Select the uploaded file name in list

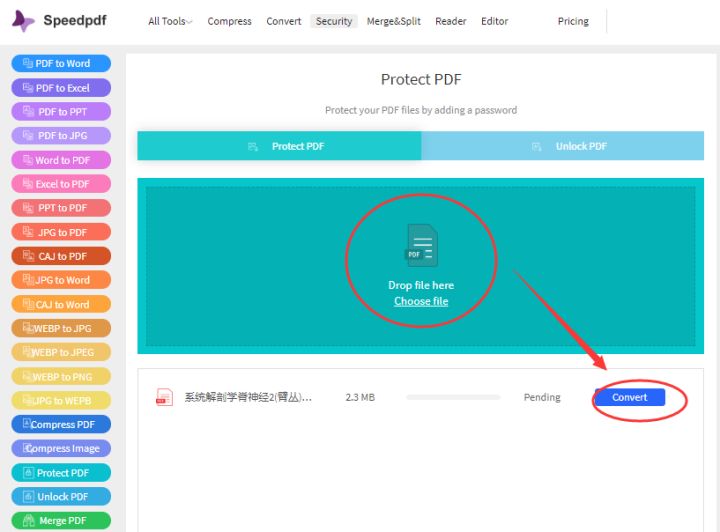[248, 397]
